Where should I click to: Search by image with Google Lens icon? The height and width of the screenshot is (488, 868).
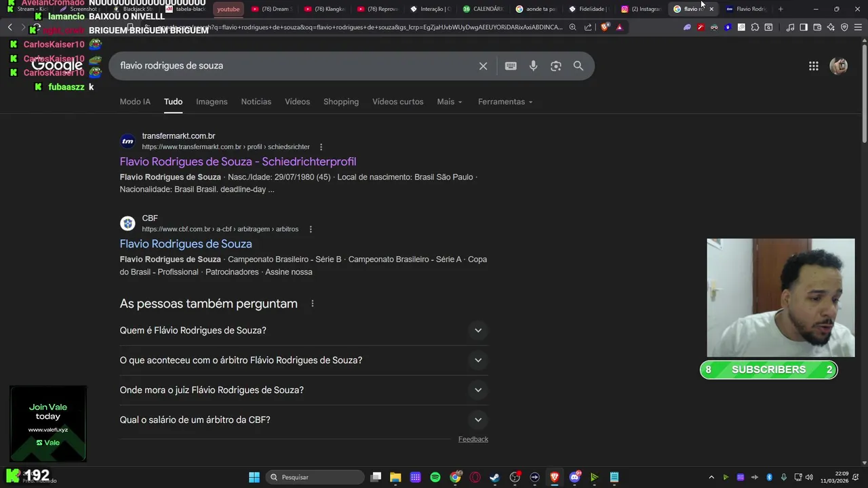tap(556, 66)
